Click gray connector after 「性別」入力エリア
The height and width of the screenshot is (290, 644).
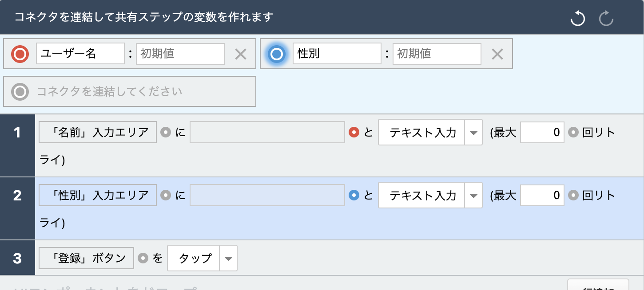coord(166,195)
